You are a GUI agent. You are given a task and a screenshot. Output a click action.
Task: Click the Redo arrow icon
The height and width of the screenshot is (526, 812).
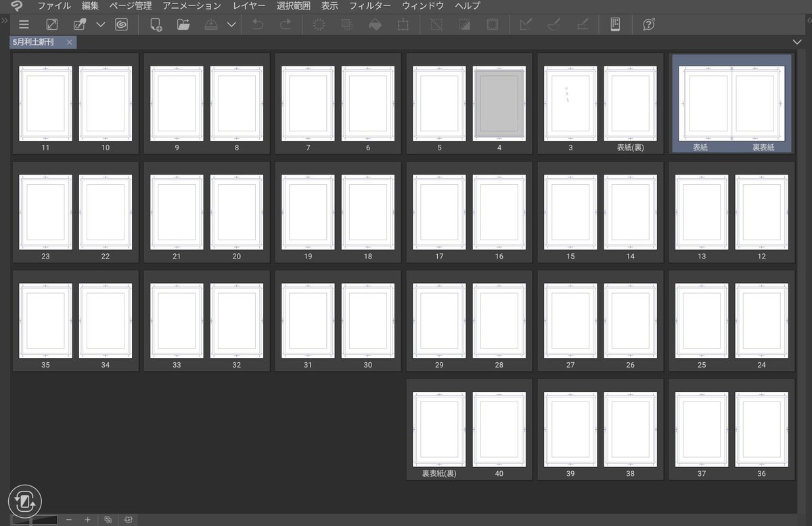286,24
